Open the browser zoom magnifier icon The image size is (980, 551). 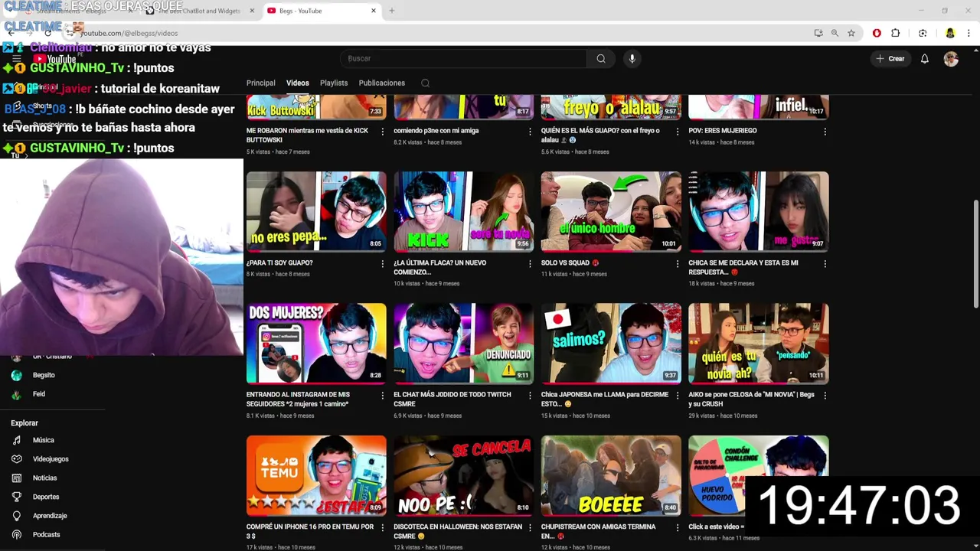(x=835, y=33)
